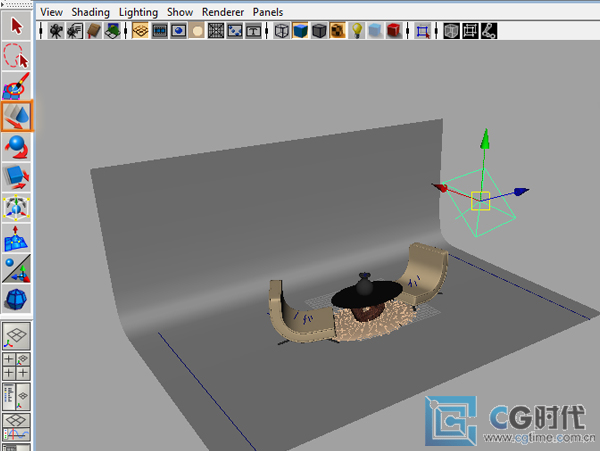The height and width of the screenshot is (451, 600).
Task: Activate the Lasso select tool
Action: click(x=16, y=56)
